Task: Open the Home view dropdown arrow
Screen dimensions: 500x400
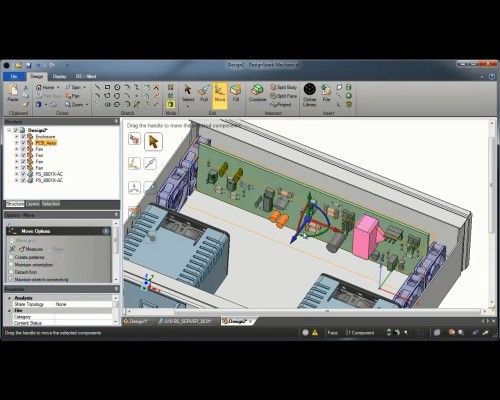Action: click(58, 87)
